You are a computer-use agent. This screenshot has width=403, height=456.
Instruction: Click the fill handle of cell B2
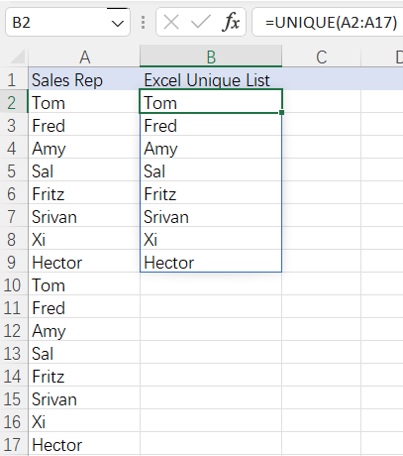[282, 113]
